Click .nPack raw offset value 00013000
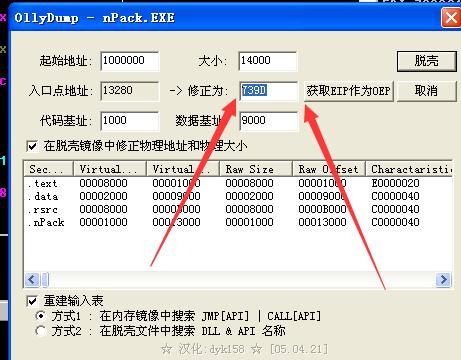The image size is (461, 360). pos(322,222)
